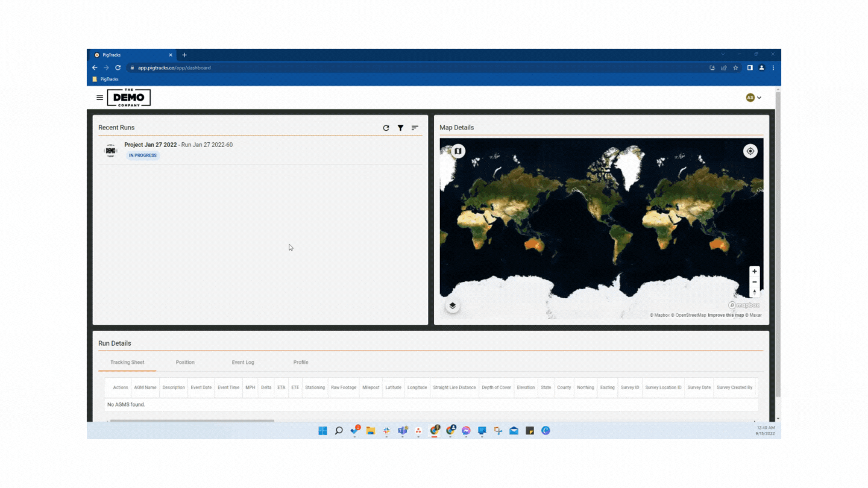Viewport: 868px width, 488px height.
Task: Switch to the Position tab
Action: point(185,362)
